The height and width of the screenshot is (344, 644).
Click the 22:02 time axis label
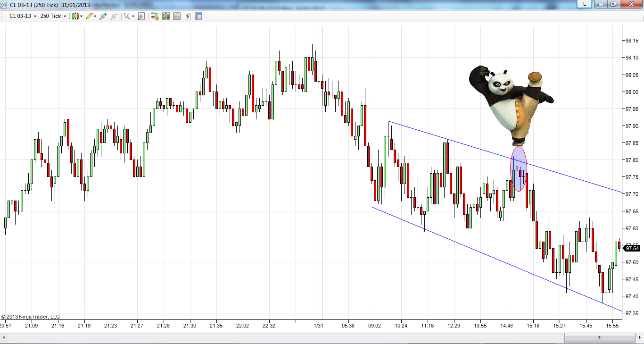[x=243, y=326]
